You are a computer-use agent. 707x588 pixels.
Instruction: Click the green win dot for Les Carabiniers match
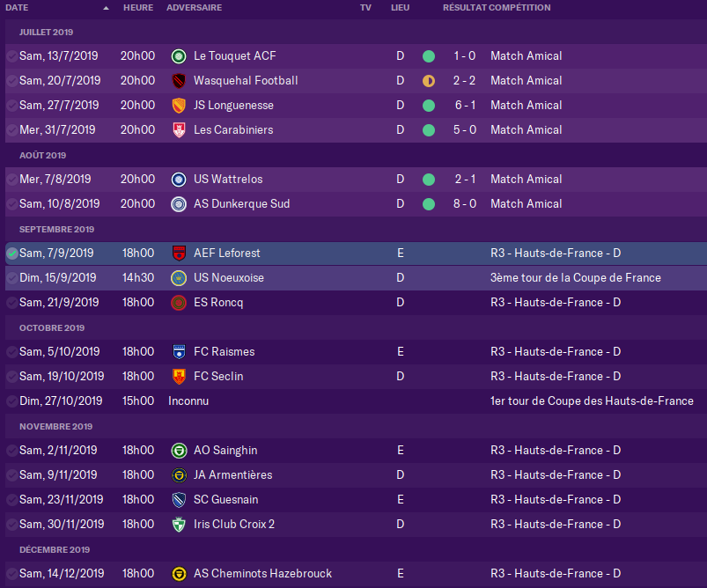[429, 130]
